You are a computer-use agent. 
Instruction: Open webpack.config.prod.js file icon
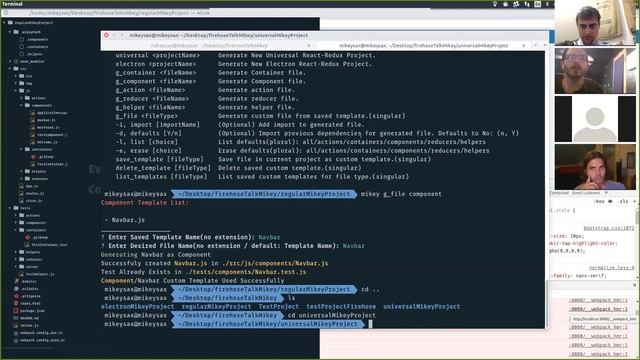click(x=16, y=340)
